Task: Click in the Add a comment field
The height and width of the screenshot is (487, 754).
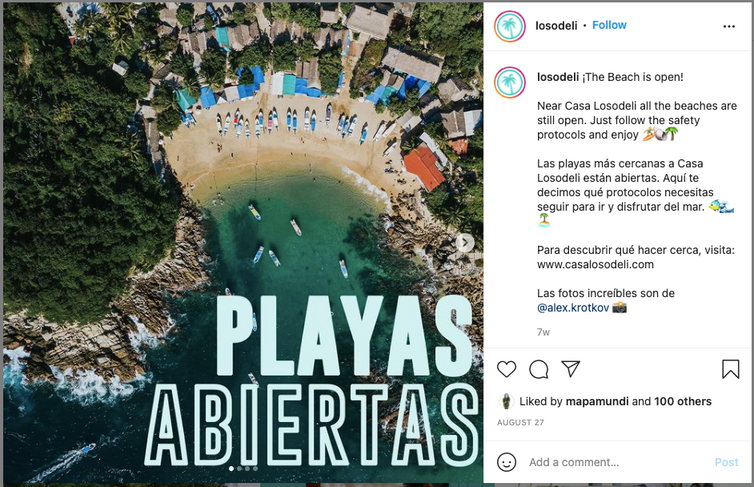Action: [618, 462]
